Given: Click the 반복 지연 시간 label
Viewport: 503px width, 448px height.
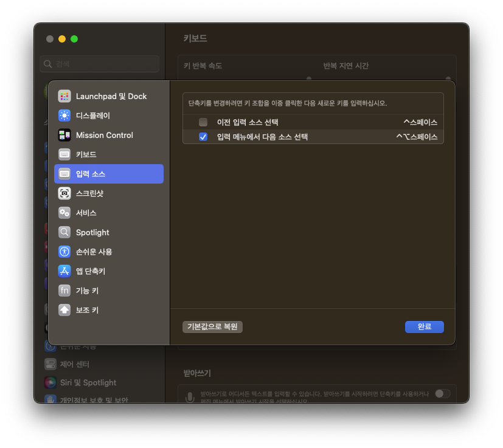Looking at the screenshot, I should 346,66.
